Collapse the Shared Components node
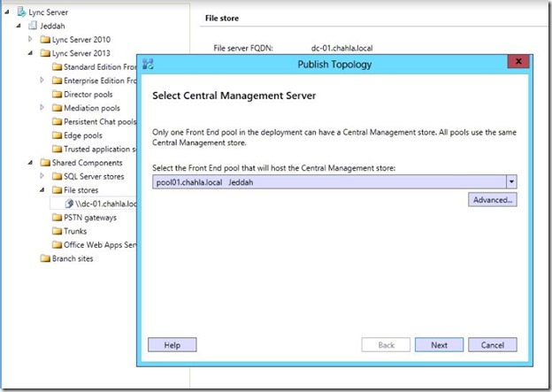The height and width of the screenshot is (392, 552). [31, 163]
